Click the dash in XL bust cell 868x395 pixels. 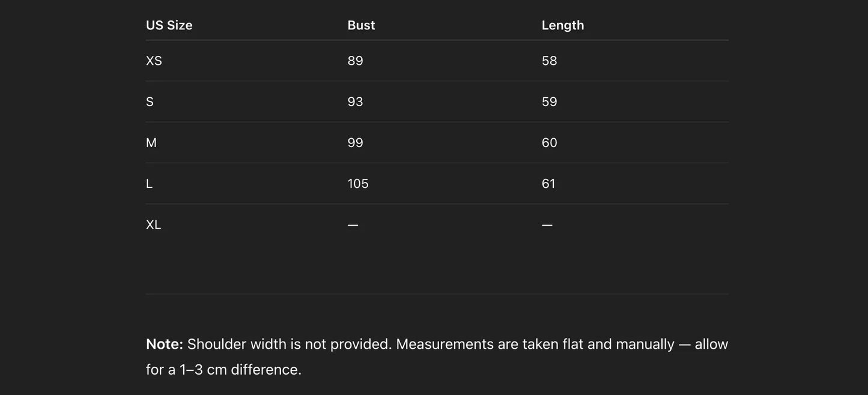[353, 225]
